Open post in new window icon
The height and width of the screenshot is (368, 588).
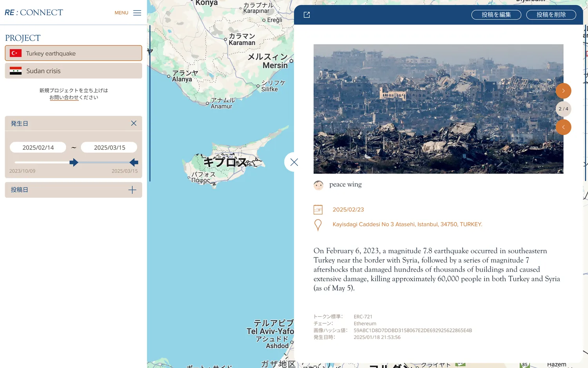point(307,15)
